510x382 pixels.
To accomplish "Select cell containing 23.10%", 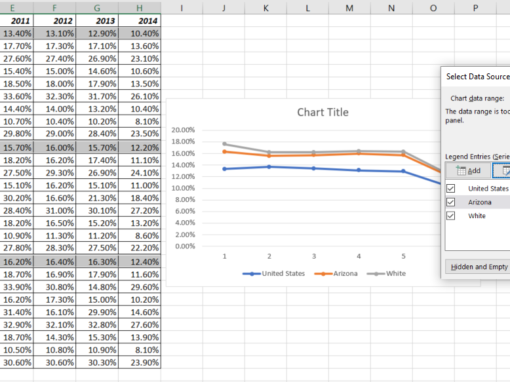I will pos(140,59).
